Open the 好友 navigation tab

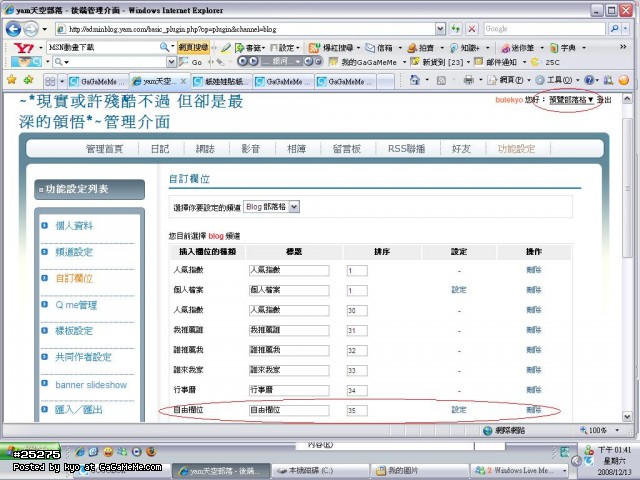[461, 149]
